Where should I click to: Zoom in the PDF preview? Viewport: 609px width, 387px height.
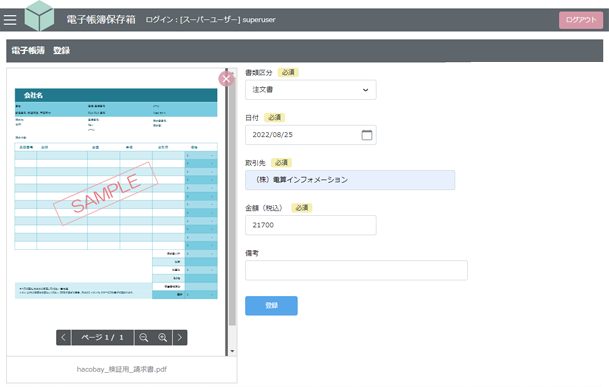[163, 337]
